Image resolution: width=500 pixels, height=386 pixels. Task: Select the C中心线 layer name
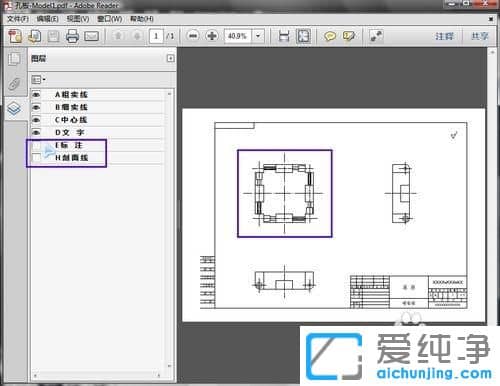tap(71, 120)
